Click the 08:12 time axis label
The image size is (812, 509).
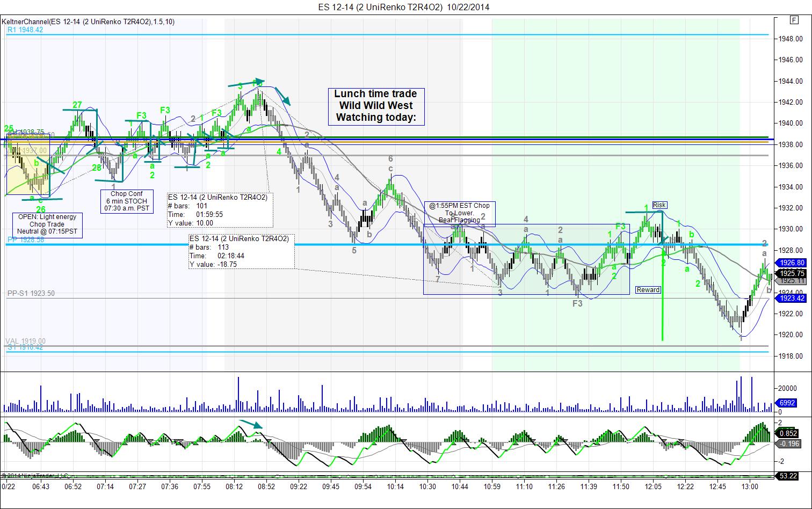234,487
